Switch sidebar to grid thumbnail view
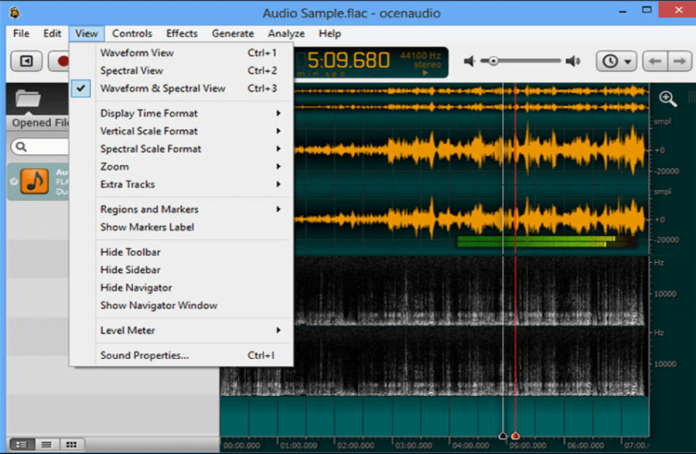This screenshot has height=454, width=696. pos(71,443)
